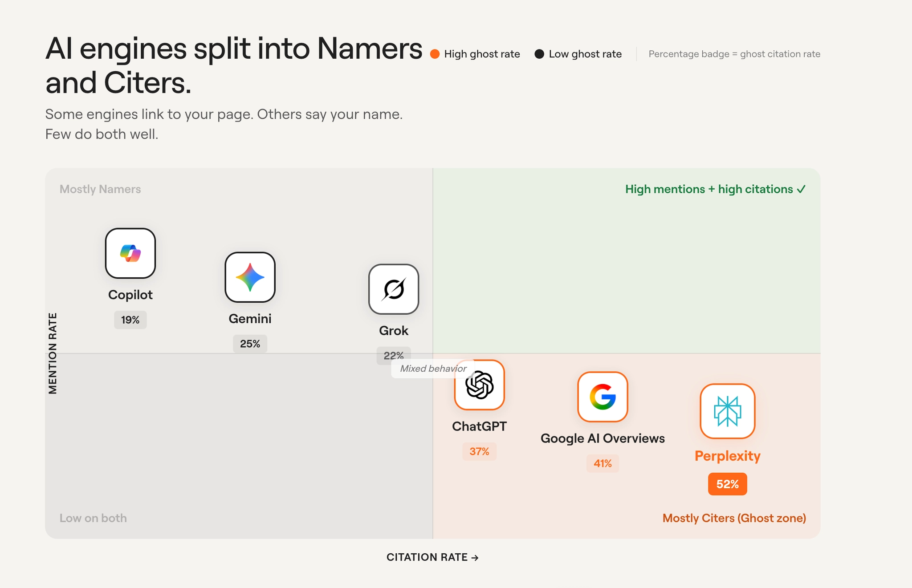This screenshot has height=588, width=912.
Task: Click the 41% Google AI Overviews badge
Action: [x=603, y=463]
